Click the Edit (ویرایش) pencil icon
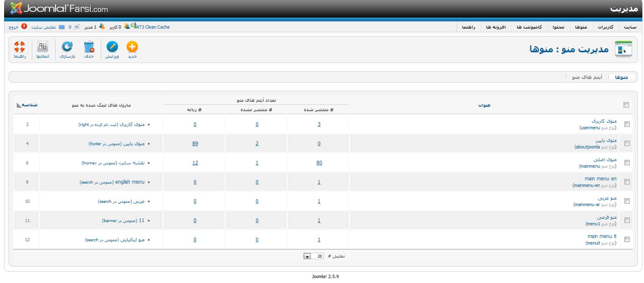The width and height of the screenshot is (644, 283). tap(112, 47)
